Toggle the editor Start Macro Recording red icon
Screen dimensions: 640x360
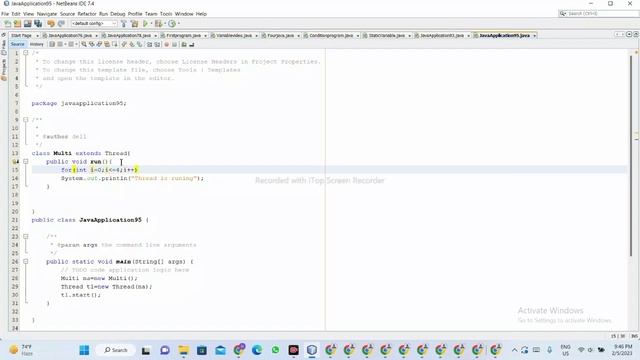pos(167,44)
